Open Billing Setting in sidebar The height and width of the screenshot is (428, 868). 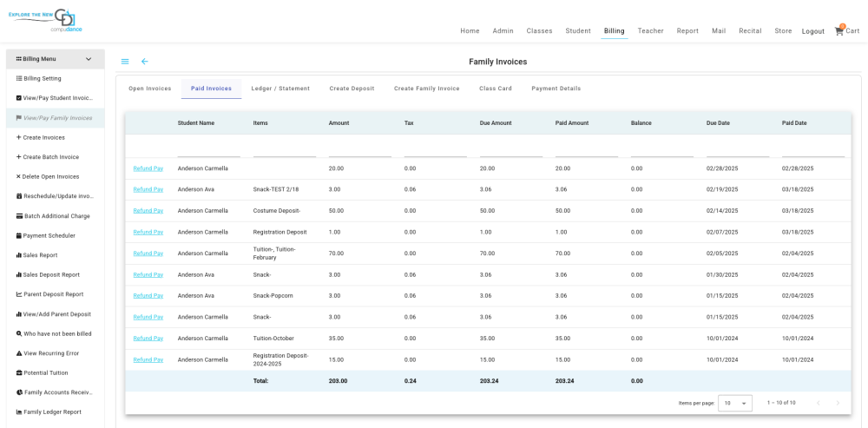tap(55, 79)
